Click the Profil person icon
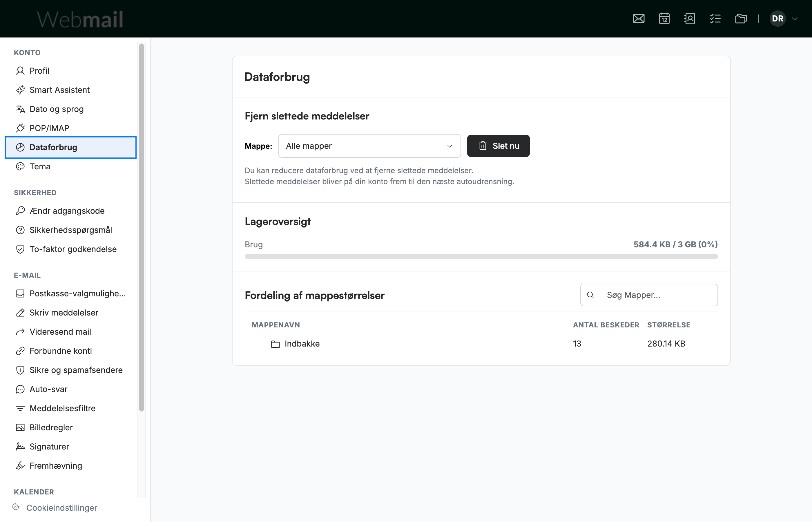 click(20, 71)
